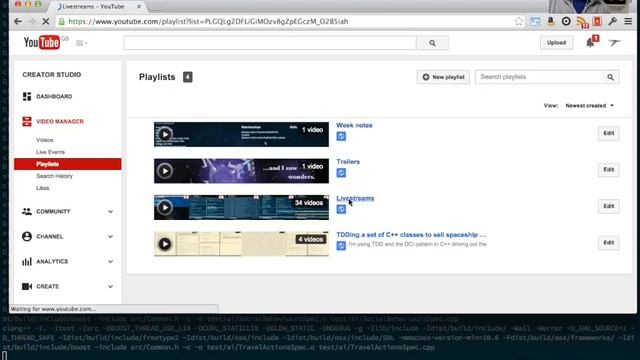640x360 pixels.
Task: Click the Analytics bar chart icon
Action: (x=27, y=261)
